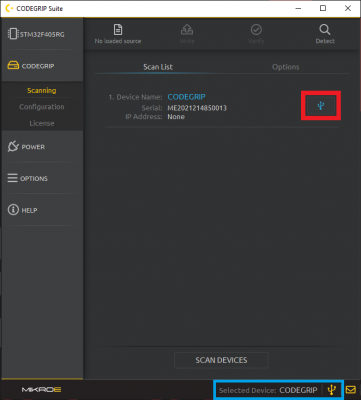Close the CODEGRIP Suite window
Screen dimensions: 361x400
pos(348,8)
